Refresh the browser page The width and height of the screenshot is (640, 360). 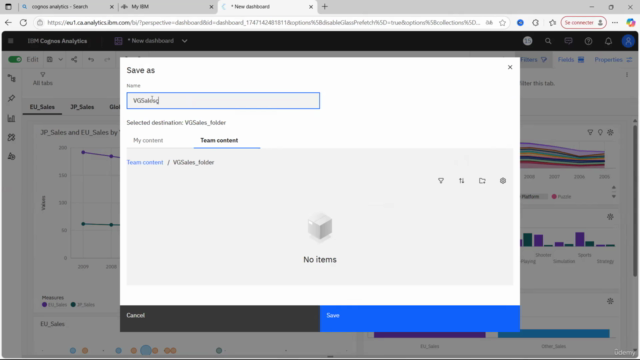[x=23, y=23]
